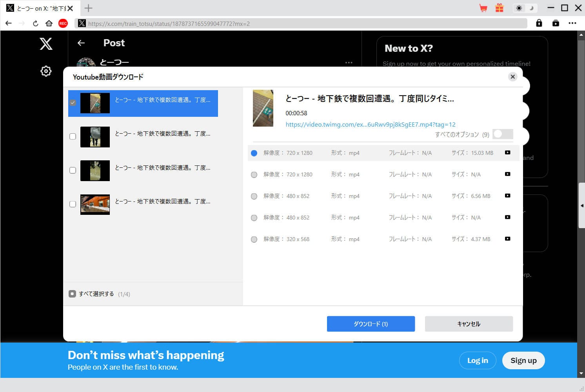This screenshot has height=392, width=585.
Task: Expand the side panel arrow on right edge
Action: click(582, 205)
